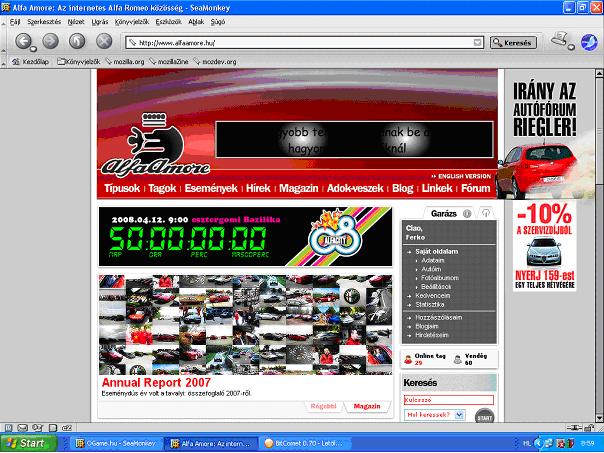Open the Print button dropdown arrow
This screenshot has height=453, width=604.
(571, 47)
